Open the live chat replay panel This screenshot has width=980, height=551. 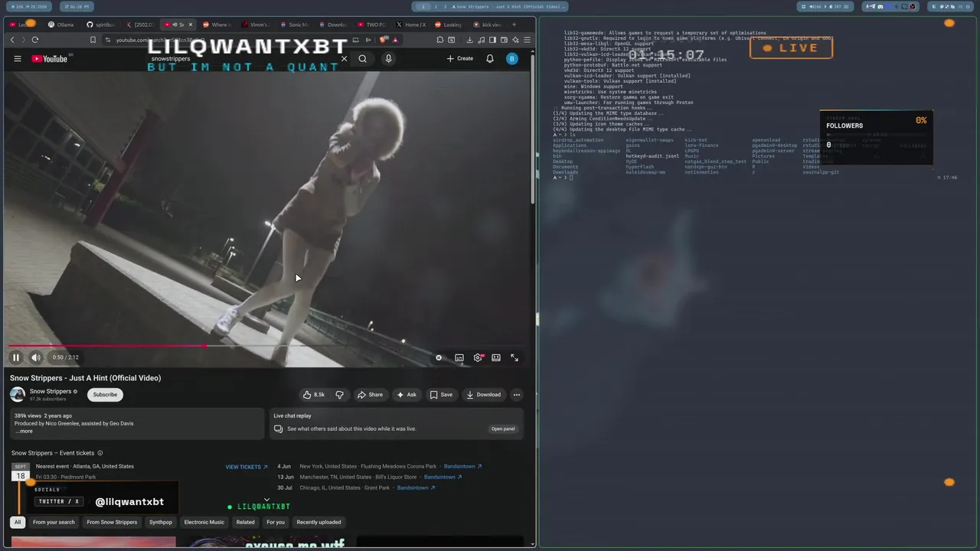[x=503, y=429]
